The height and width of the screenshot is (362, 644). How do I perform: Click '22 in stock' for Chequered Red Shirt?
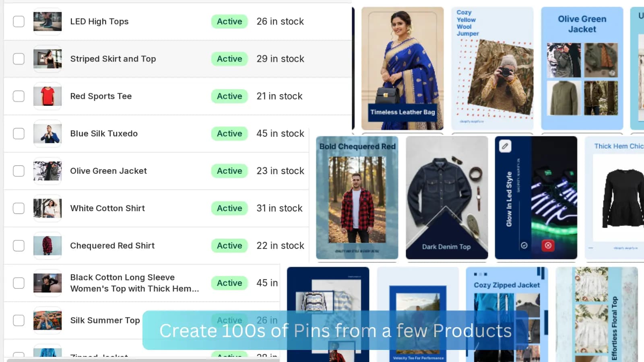click(x=280, y=246)
